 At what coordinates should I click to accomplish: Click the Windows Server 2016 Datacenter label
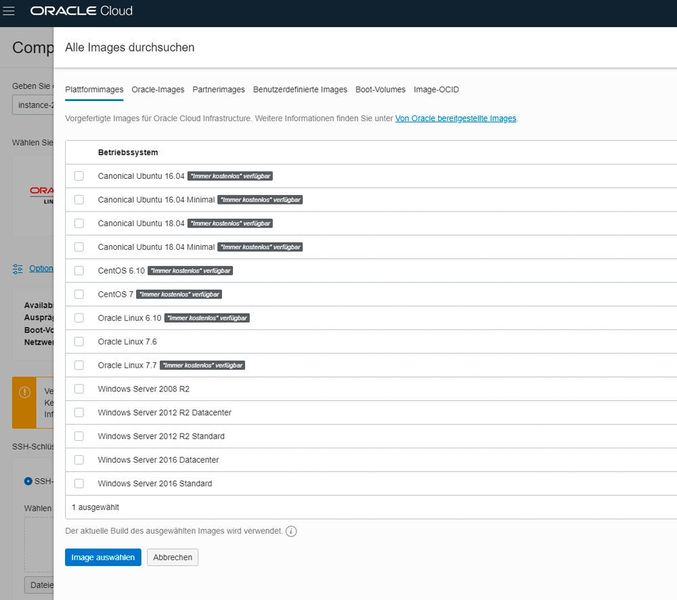pos(158,460)
